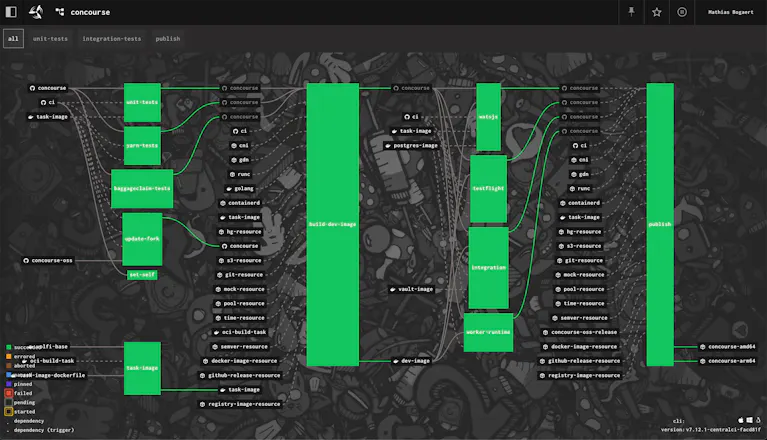Click the icon of concourse-amd64 output resource
The image size is (767, 440).
[703, 347]
